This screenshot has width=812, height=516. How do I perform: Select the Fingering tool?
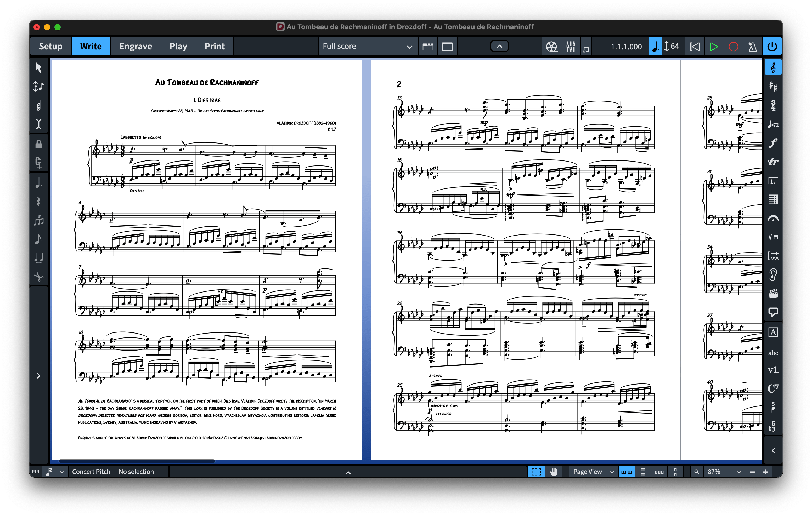tap(773, 407)
